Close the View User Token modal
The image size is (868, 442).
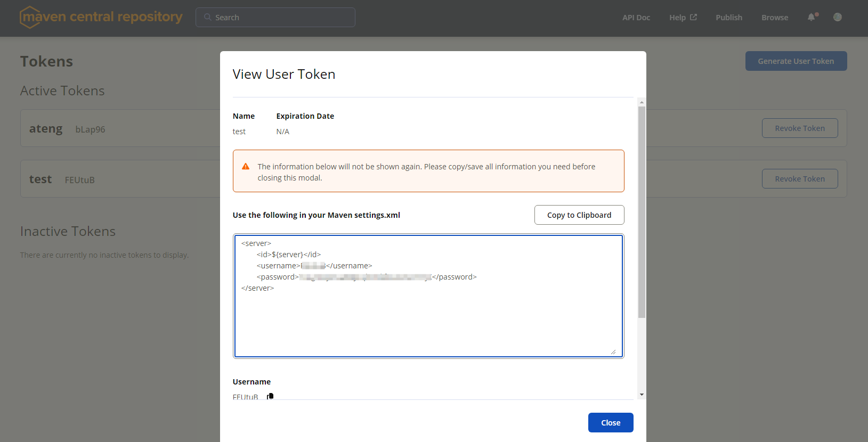tap(611, 423)
